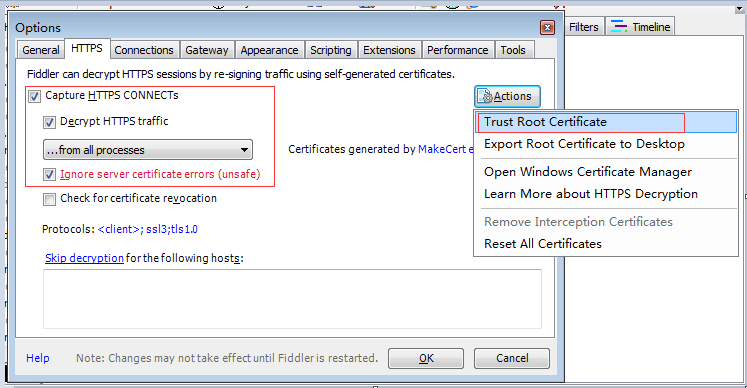
Task: Enable Check for certificate revocation
Action: pos(49,199)
